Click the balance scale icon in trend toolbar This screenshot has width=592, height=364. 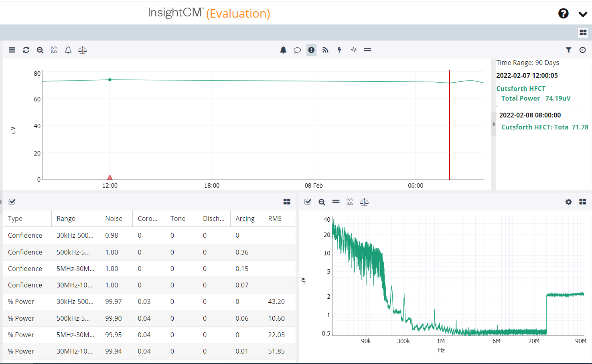[x=83, y=50]
